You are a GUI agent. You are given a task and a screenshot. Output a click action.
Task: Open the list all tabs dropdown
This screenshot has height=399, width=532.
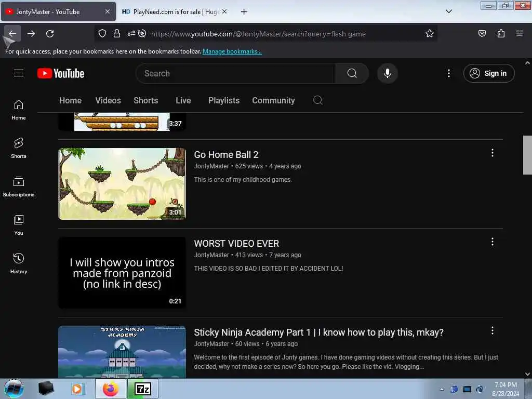point(449,11)
